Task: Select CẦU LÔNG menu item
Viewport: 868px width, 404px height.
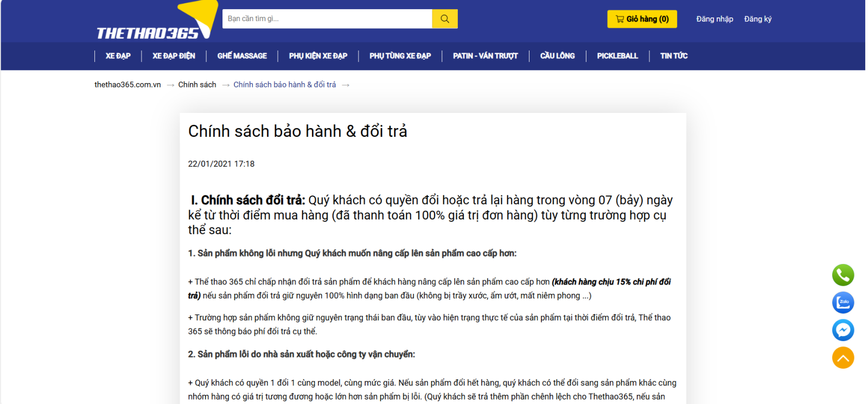Action: click(557, 56)
